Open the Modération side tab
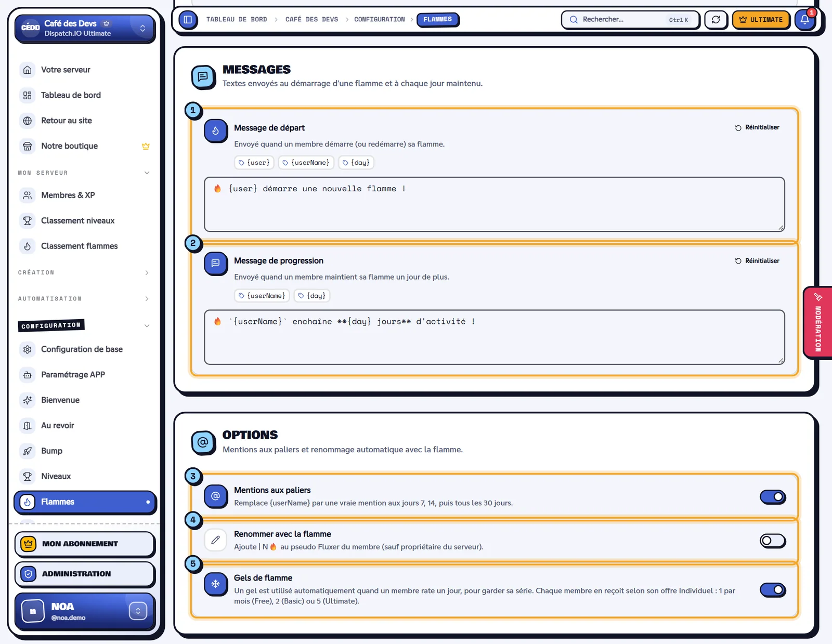Screen dimensions: 832x644 coord(818,322)
